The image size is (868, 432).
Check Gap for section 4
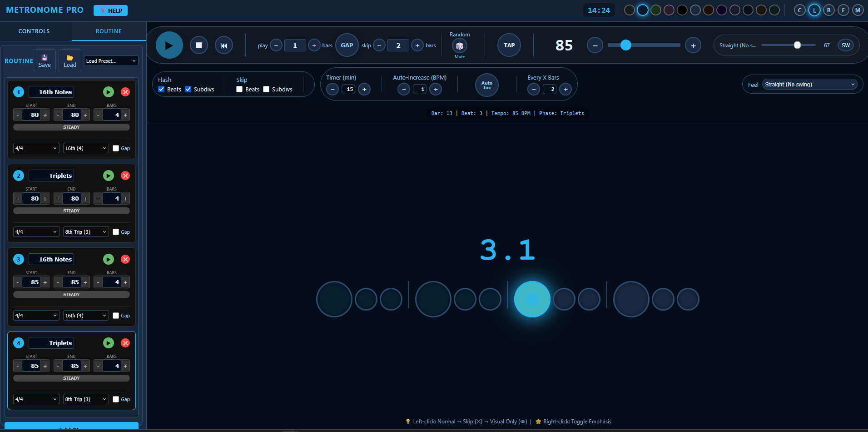(x=116, y=399)
